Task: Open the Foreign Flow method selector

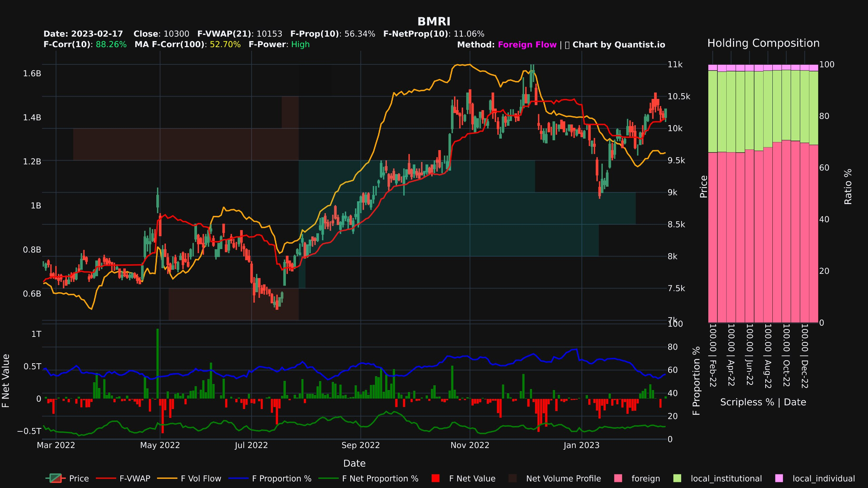Action: pos(527,44)
